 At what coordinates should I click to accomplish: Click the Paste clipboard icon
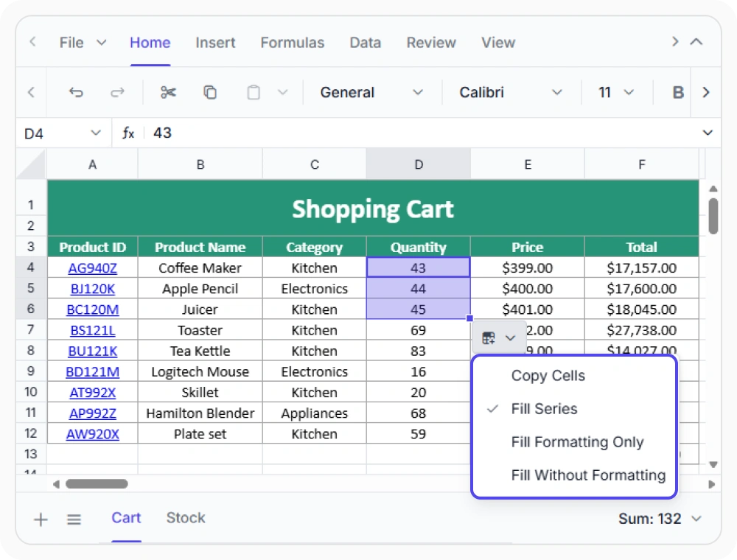click(x=254, y=92)
